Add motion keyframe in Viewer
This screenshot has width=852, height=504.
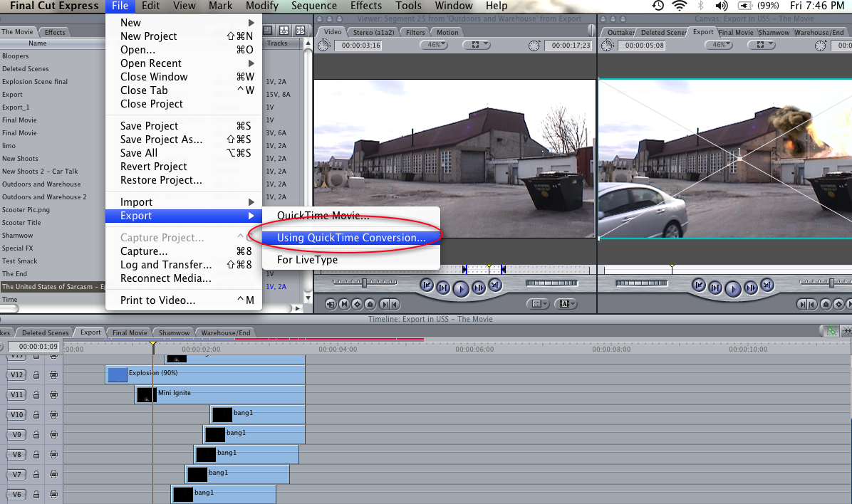click(357, 304)
